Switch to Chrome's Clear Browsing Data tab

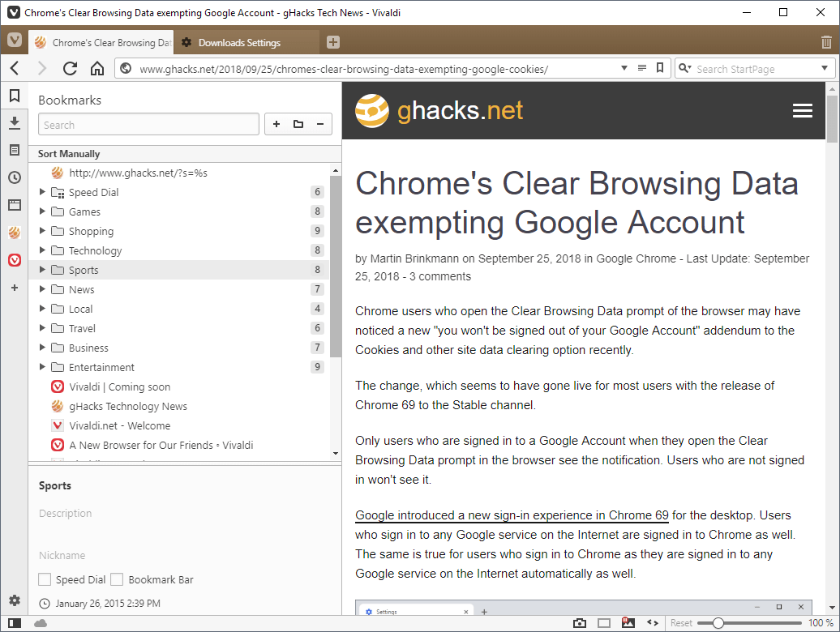click(x=103, y=42)
